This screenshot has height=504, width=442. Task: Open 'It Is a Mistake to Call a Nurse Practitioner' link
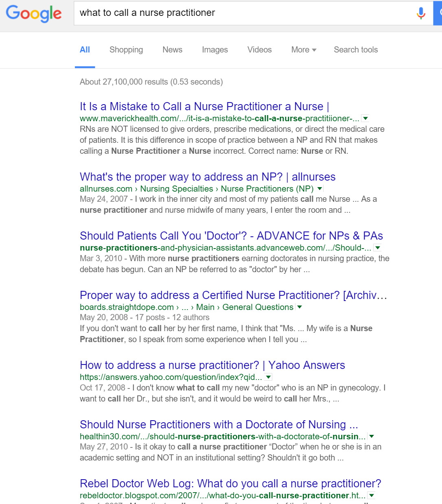pyautogui.click(x=204, y=107)
